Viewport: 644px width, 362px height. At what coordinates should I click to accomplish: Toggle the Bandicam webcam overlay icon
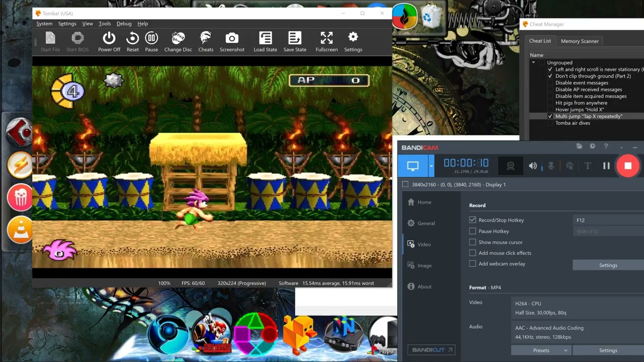511,166
